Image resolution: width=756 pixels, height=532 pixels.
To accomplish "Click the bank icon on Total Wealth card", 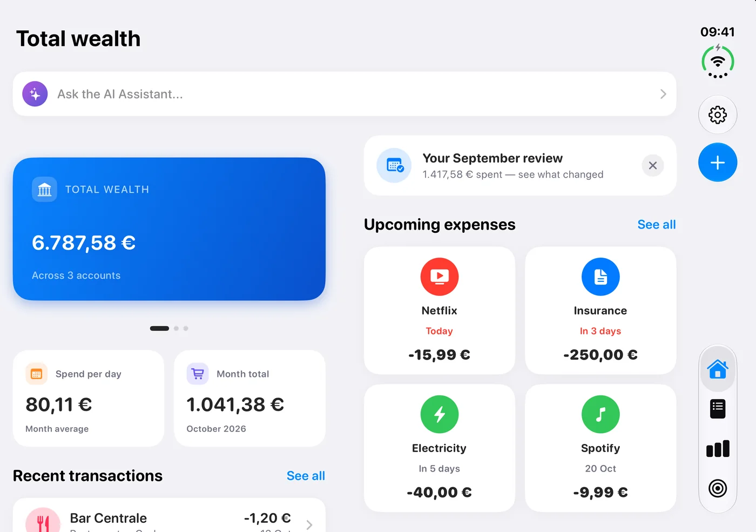I will (44, 190).
